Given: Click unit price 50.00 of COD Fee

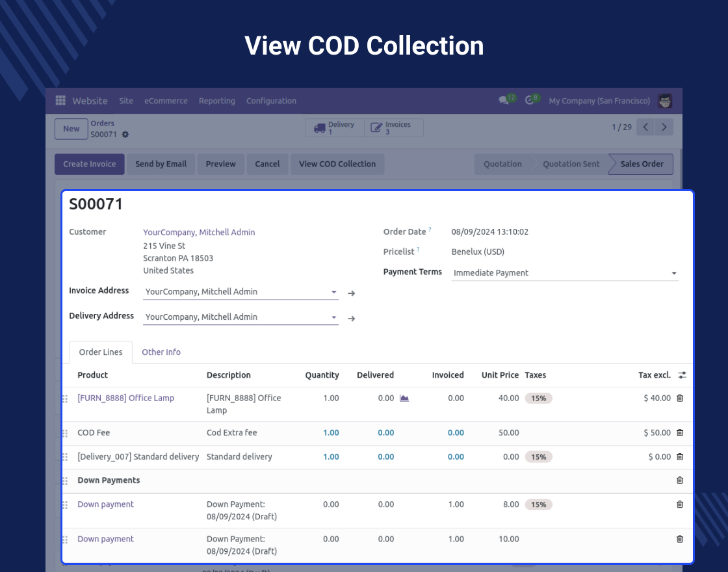Looking at the screenshot, I should [508, 433].
